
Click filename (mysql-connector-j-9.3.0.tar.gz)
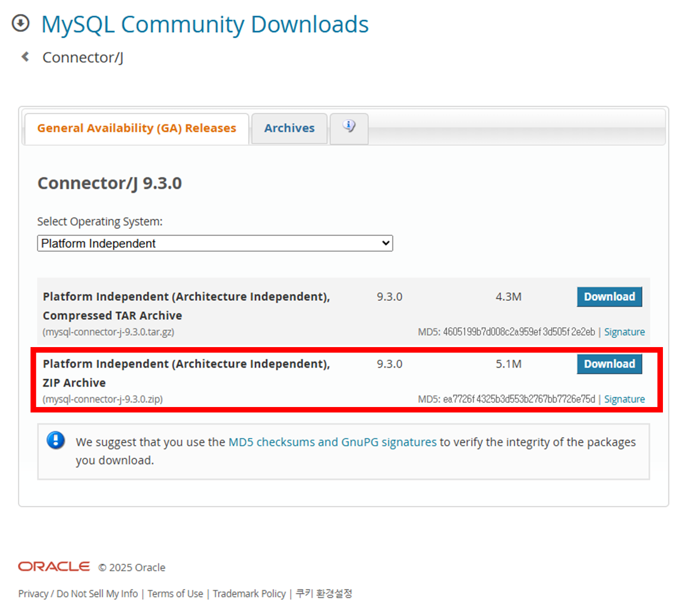click(x=108, y=332)
